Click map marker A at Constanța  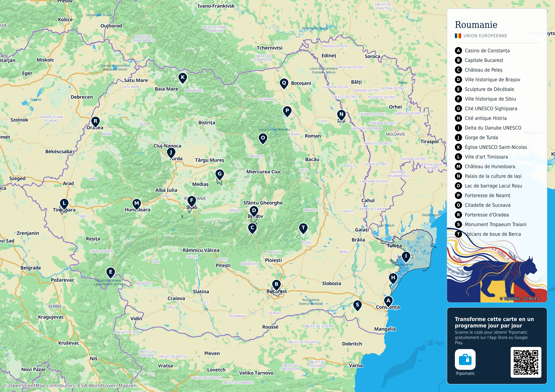click(x=388, y=301)
